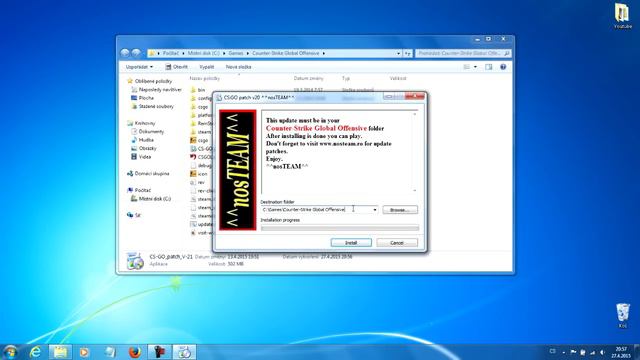Cancel the CS:GO patch installer
Screen dimensions: 640x360
pos(397,242)
